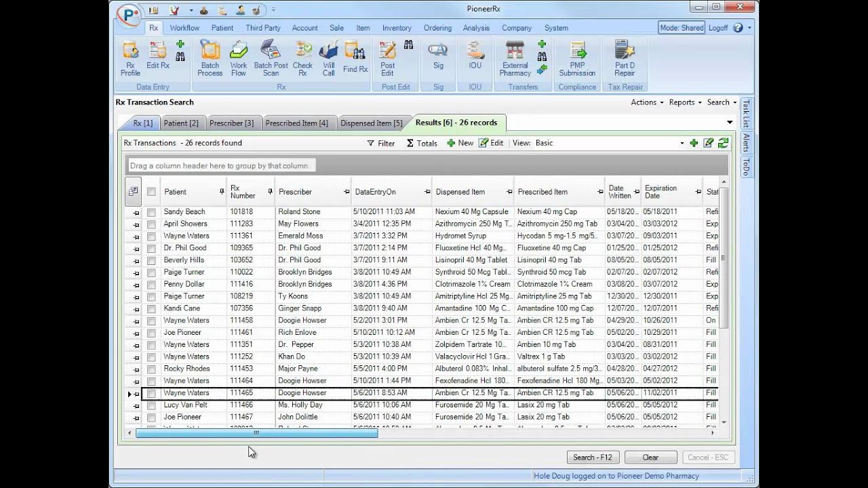The width and height of the screenshot is (868, 488).
Task: Select the Patient [2] search tab
Action: point(180,123)
